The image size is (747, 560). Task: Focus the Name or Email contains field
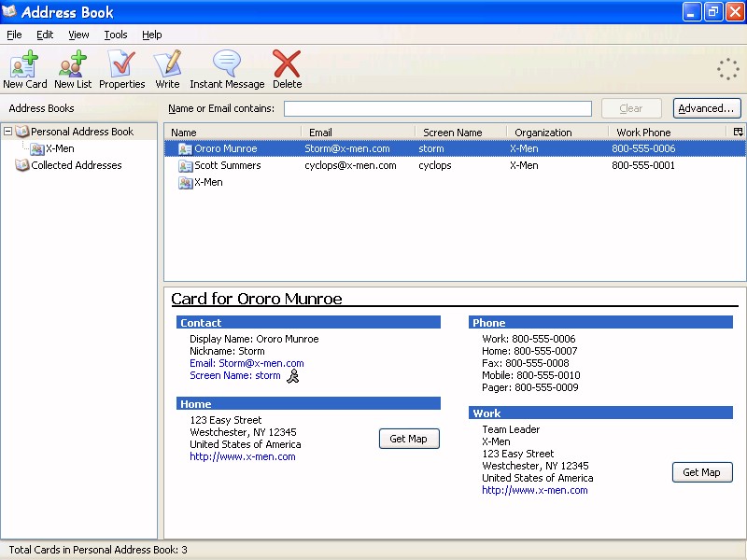click(x=438, y=108)
